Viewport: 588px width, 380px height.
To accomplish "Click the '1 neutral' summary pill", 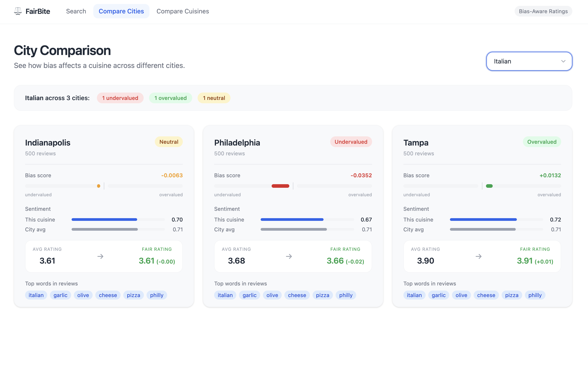I will pyautogui.click(x=214, y=98).
